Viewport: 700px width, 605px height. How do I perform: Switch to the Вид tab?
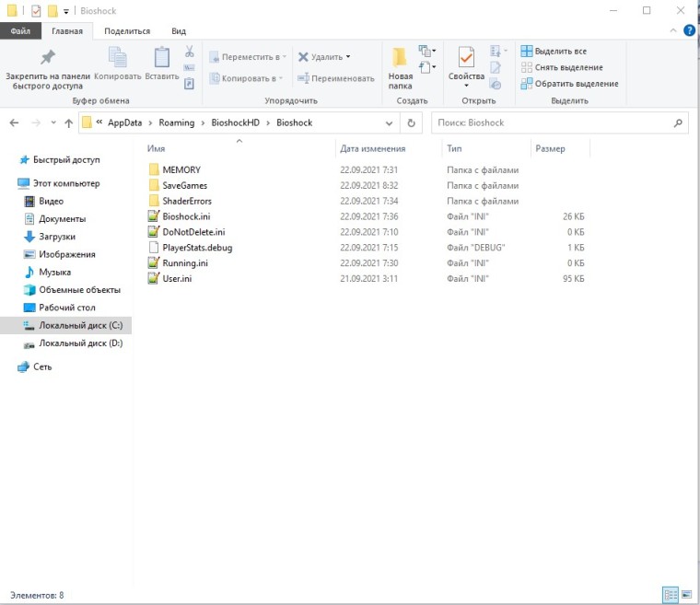pos(179,31)
